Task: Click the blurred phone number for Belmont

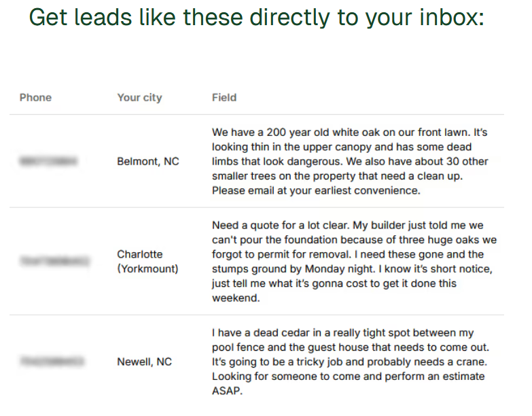Action: 48,161
